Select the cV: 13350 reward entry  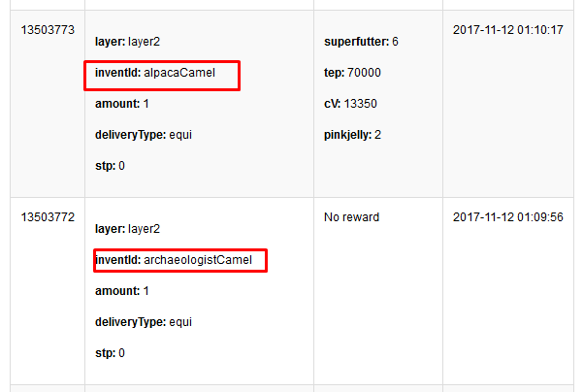click(x=350, y=104)
